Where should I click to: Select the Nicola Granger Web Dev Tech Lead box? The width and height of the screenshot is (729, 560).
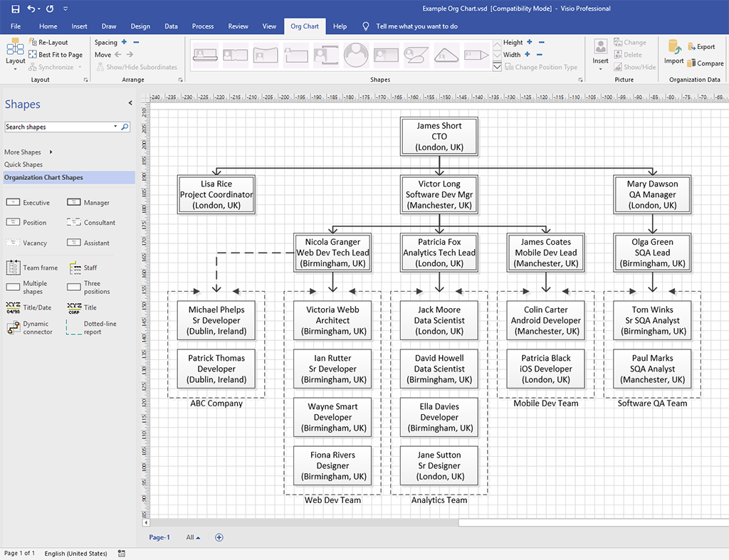tap(333, 253)
